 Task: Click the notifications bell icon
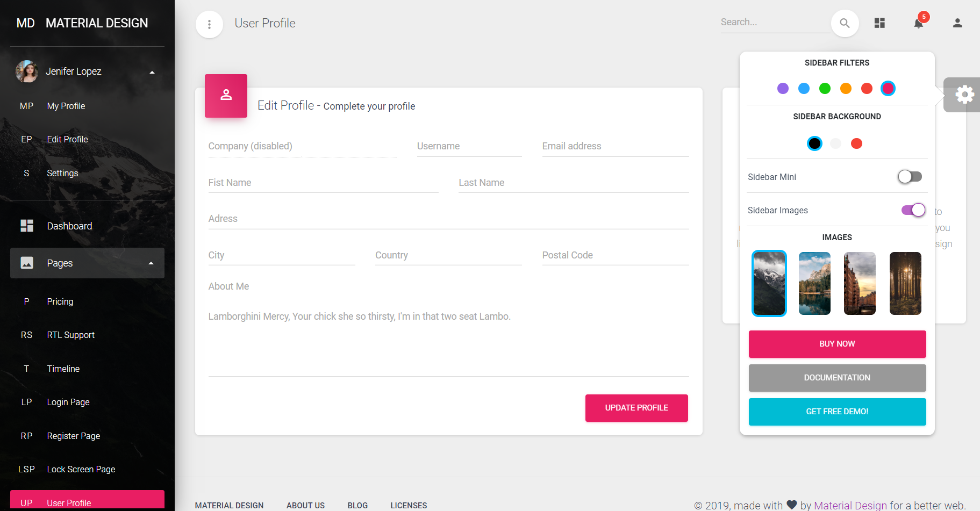(x=918, y=23)
